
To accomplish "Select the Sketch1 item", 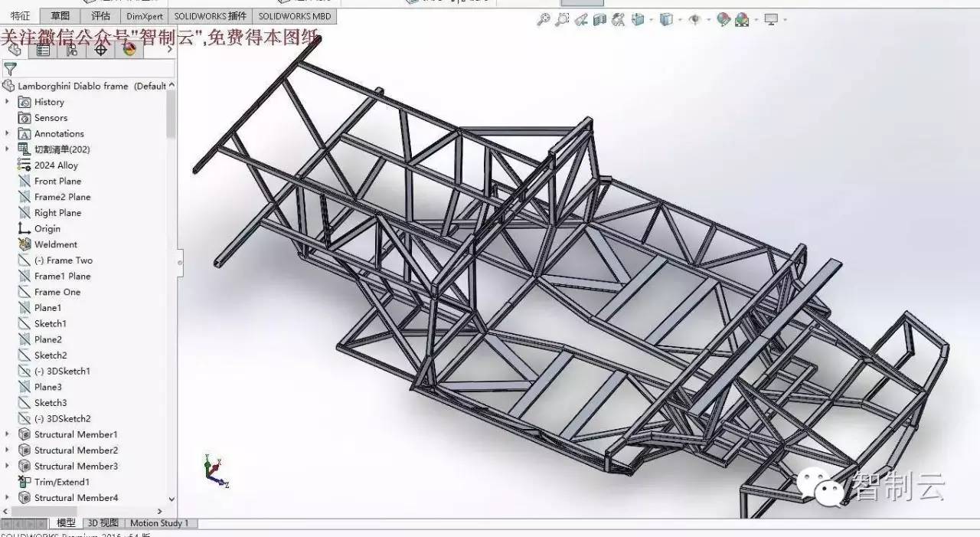I will (x=42, y=324).
